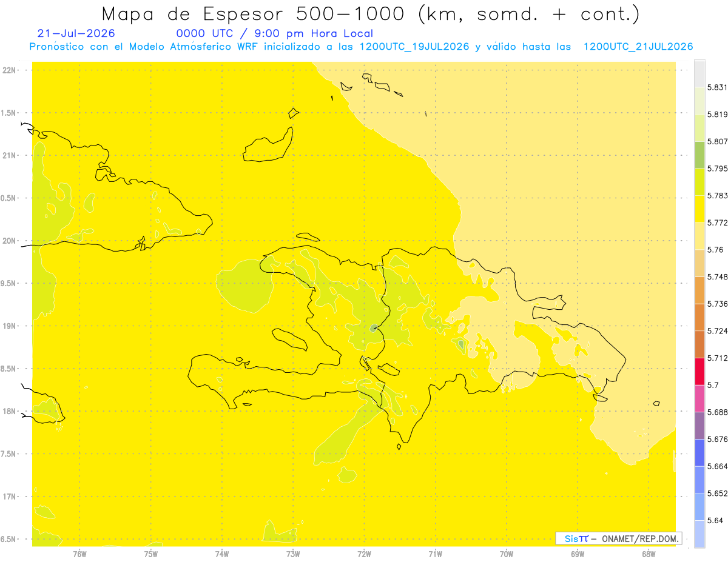Click the colorbar value 5.64
This screenshot has height=562, width=728.
click(715, 520)
